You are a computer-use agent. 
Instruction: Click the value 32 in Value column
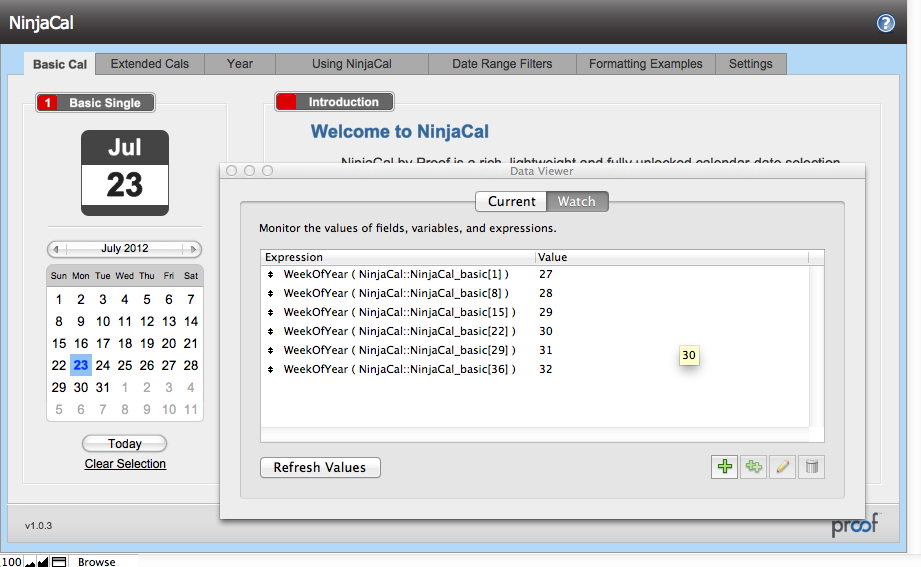[546, 369]
